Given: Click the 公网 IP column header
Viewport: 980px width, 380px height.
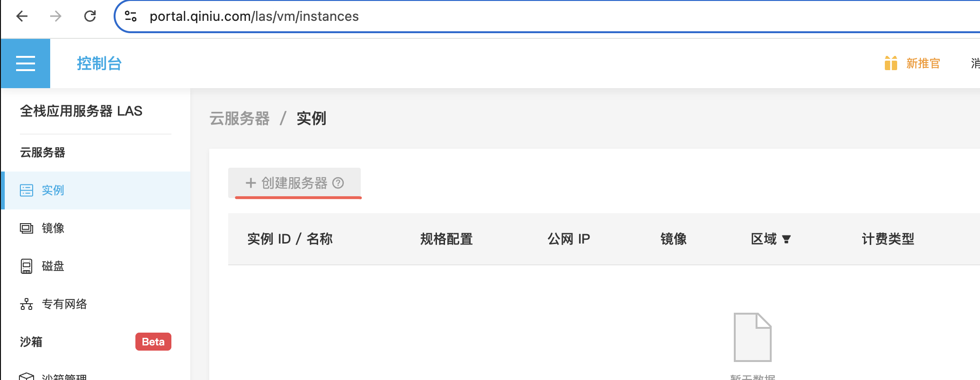Looking at the screenshot, I should [569, 239].
